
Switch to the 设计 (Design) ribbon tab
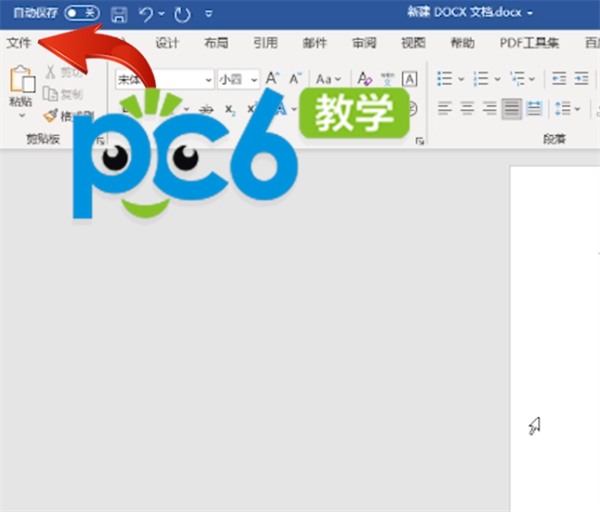click(x=167, y=42)
